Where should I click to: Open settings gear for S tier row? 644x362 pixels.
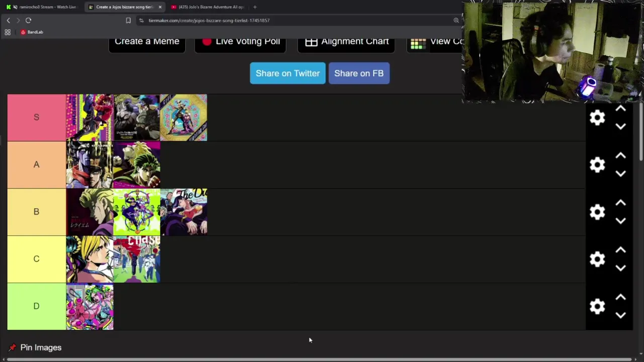(x=597, y=118)
